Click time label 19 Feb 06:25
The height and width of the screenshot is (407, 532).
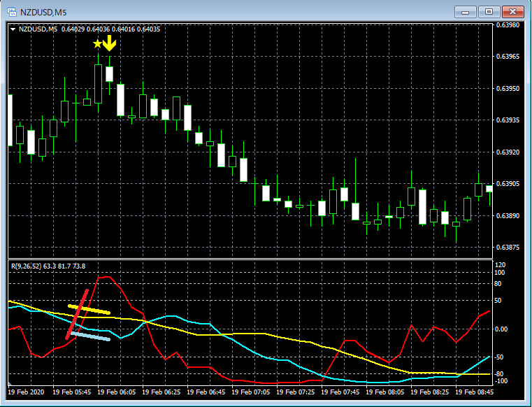tap(161, 392)
